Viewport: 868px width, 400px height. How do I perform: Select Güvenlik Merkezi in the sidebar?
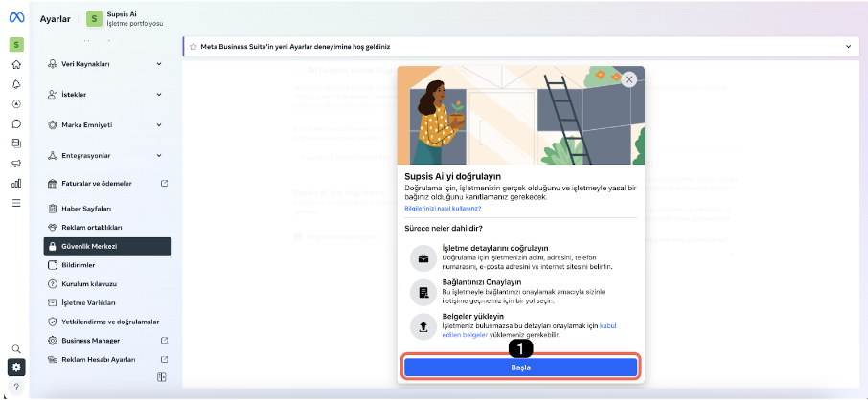107,246
